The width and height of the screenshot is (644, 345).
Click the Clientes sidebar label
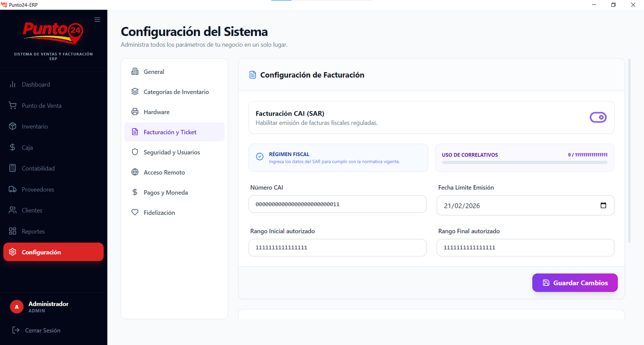(32, 210)
